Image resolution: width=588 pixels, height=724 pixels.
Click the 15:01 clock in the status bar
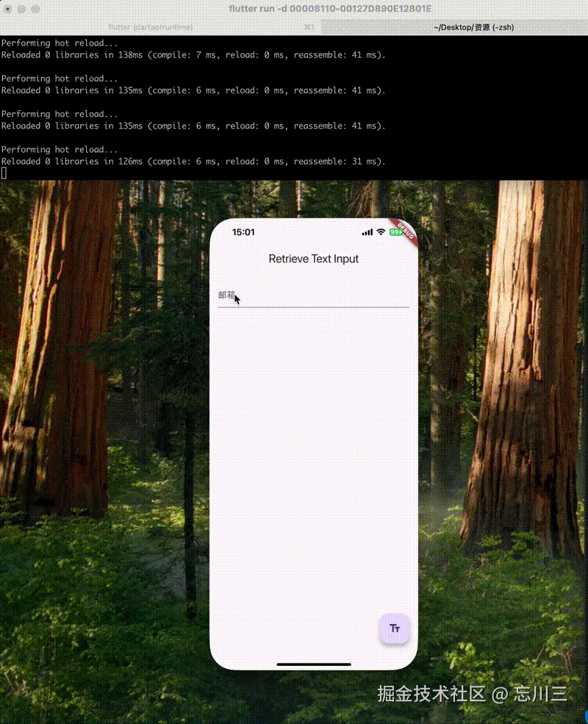coord(243,232)
